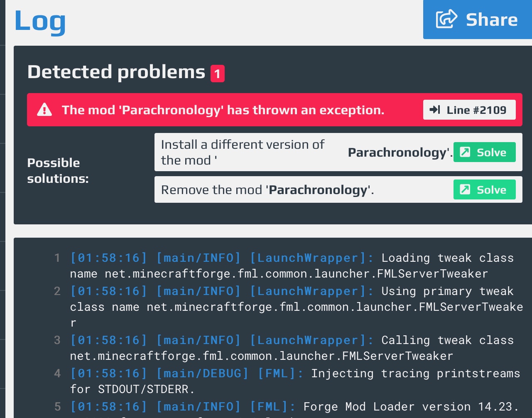This screenshot has height=418, width=532.
Task: Select log line number 1
Action: pyautogui.click(x=57, y=258)
